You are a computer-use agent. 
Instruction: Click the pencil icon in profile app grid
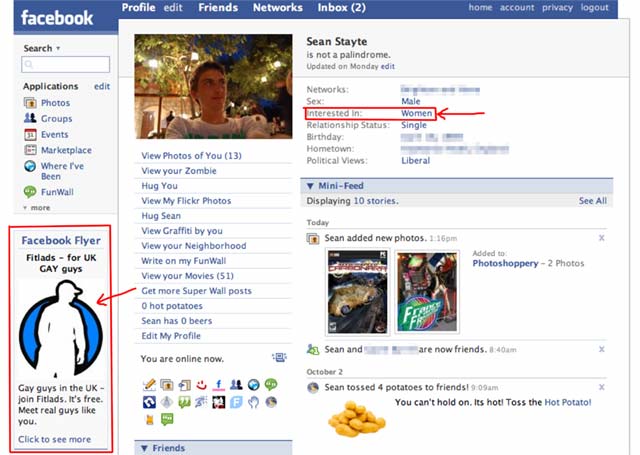tap(149, 384)
